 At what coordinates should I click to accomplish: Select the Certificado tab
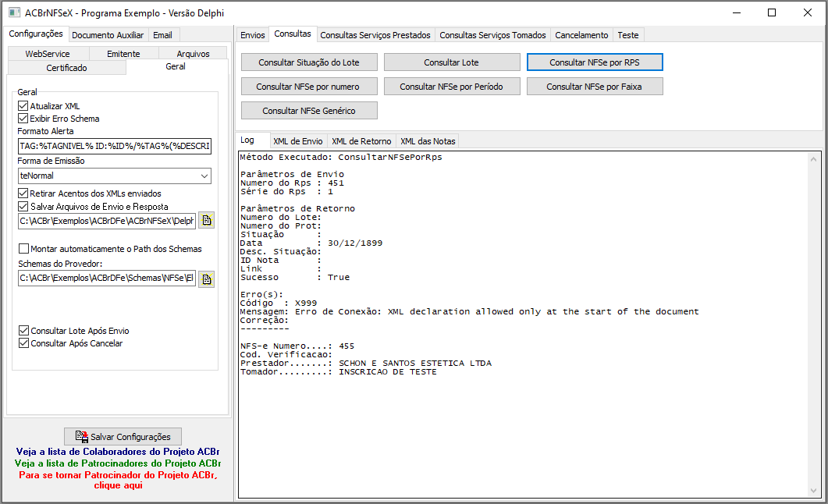click(x=66, y=68)
